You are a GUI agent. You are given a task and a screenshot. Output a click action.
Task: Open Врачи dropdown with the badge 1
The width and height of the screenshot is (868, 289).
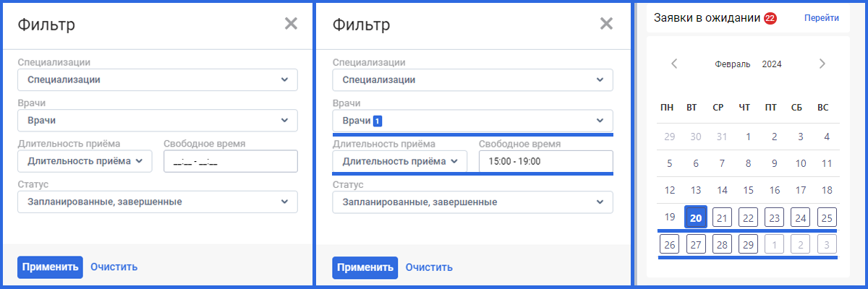coord(472,121)
